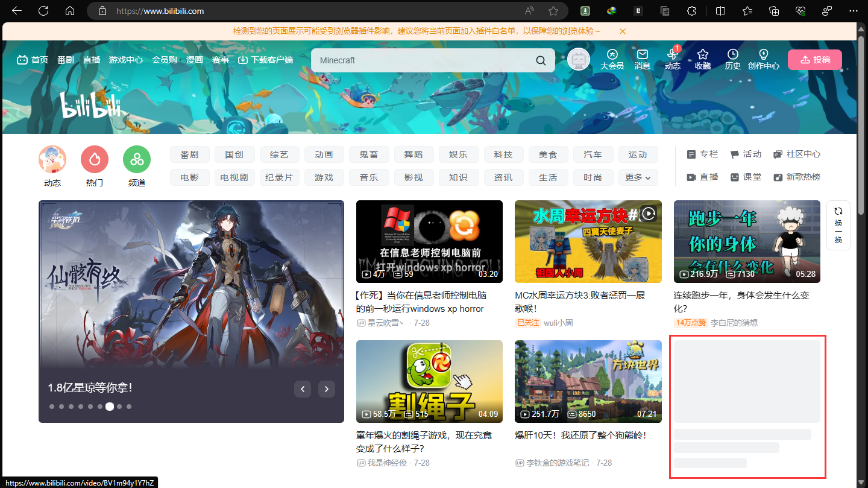Click the eighth carousel indicator dot
This screenshot has width=868, height=488.
pyautogui.click(x=119, y=407)
